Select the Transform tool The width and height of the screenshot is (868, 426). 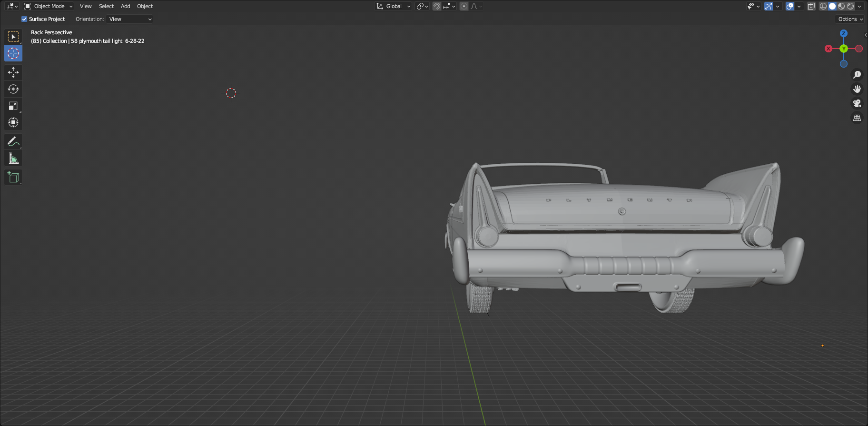tap(13, 122)
